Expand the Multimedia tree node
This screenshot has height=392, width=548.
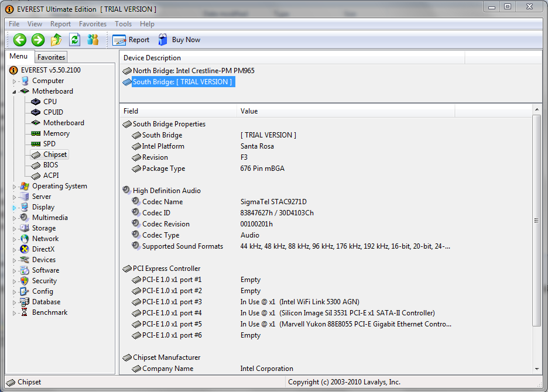pos(14,218)
